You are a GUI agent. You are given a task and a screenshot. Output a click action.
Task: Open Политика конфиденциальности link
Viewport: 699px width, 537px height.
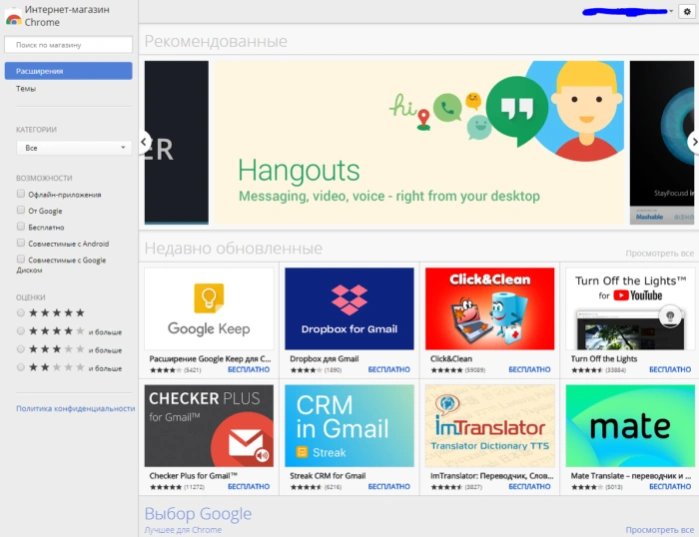point(75,408)
